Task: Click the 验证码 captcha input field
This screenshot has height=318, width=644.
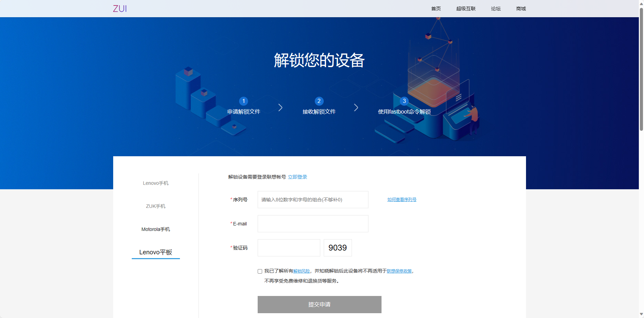Action: point(289,248)
